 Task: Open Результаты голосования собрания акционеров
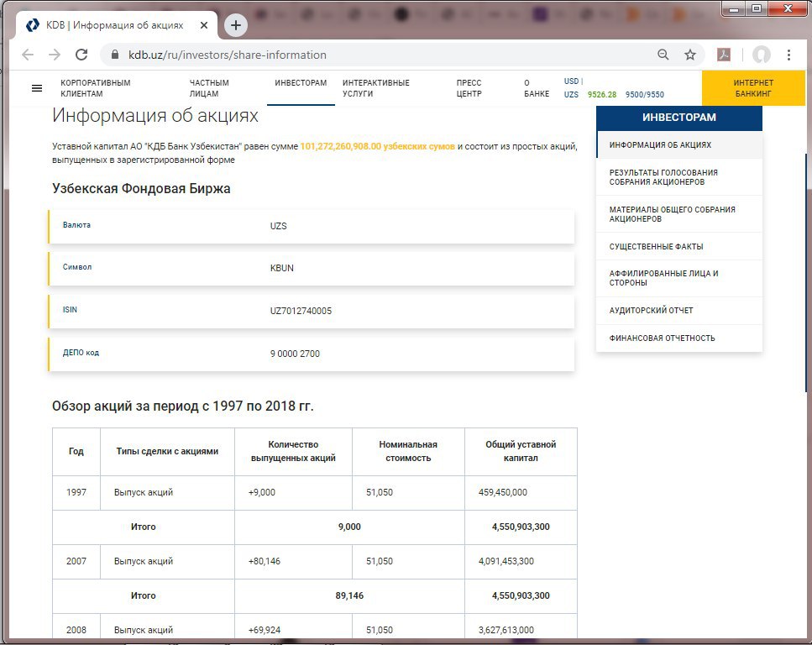click(679, 177)
